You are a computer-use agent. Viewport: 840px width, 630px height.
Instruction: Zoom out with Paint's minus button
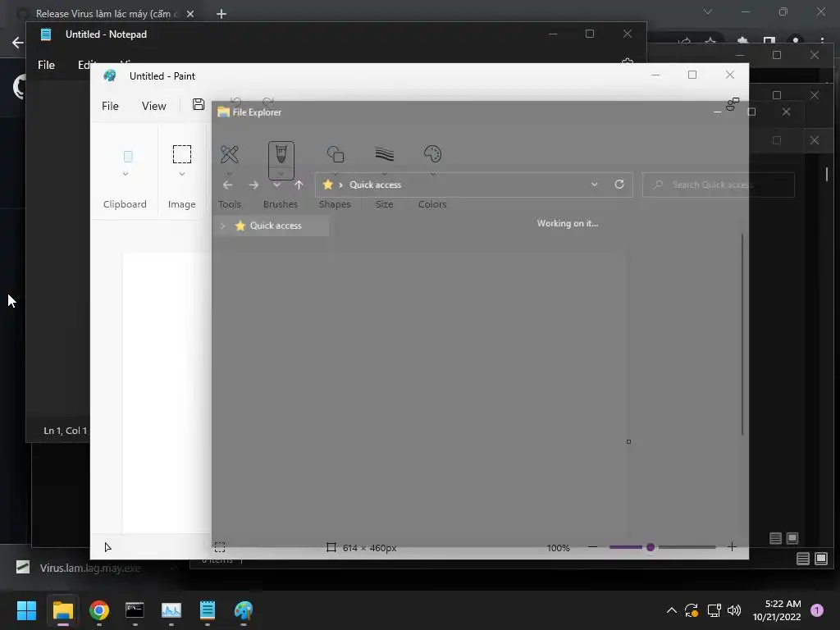[592, 547]
